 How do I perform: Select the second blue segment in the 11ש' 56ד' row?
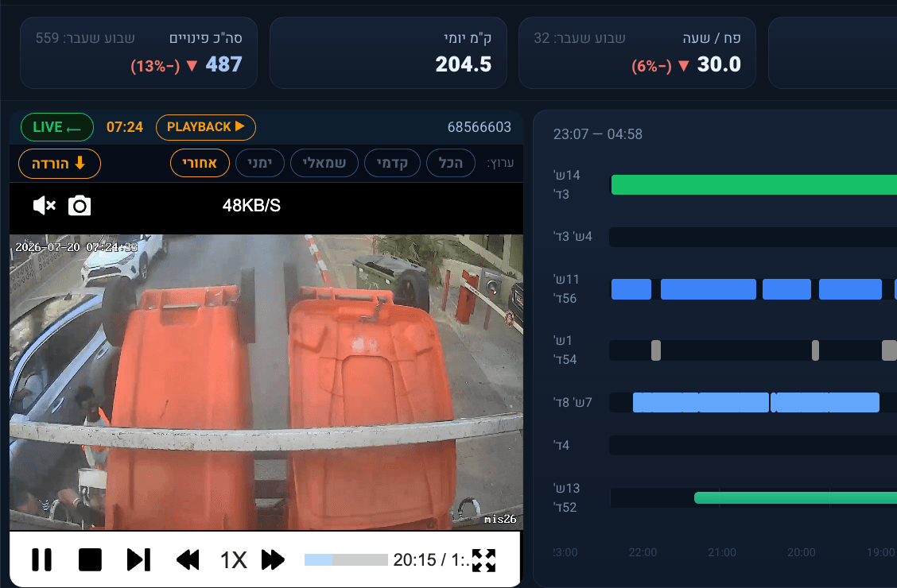click(x=709, y=289)
